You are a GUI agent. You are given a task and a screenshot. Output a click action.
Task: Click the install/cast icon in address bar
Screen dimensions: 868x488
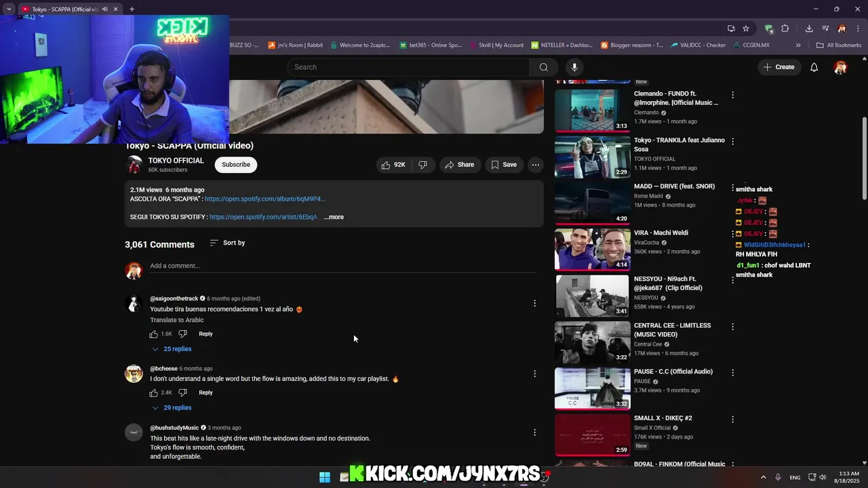tap(731, 28)
